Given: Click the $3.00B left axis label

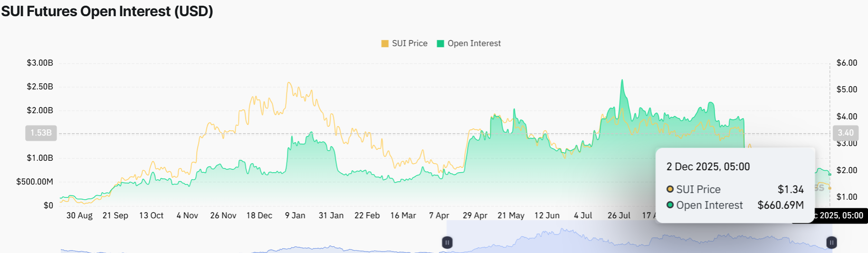Looking at the screenshot, I should (x=40, y=63).
